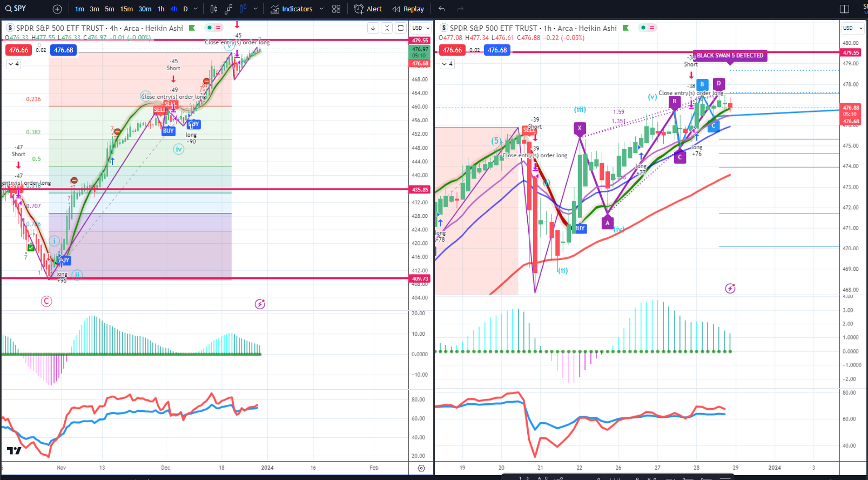
Task: Click the red 476.66 sell button on 4h chart
Action: pyautogui.click(x=18, y=50)
